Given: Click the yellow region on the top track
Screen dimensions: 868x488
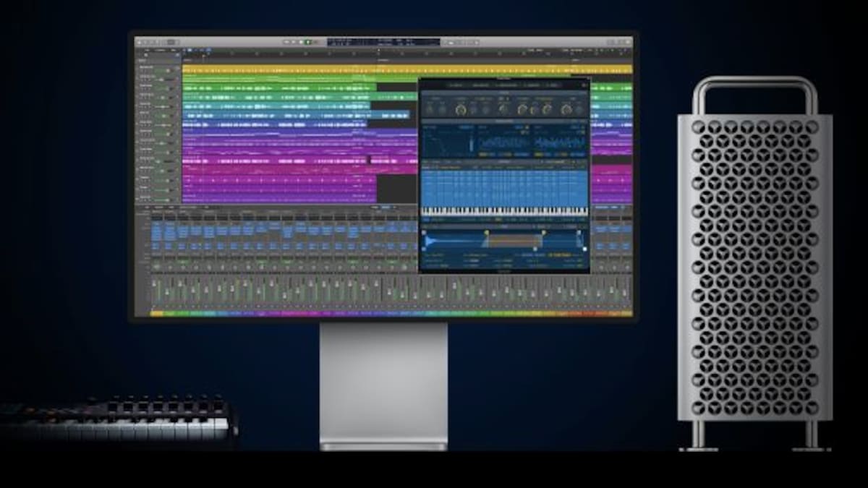Looking at the screenshot, I should 289,70.
